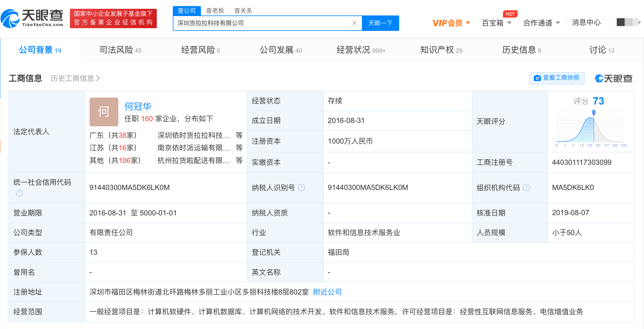Open legal representative 何冠华 link
The width and height of the screenshot is (644, 329).
pyautogui.click(x=138, y=106)
